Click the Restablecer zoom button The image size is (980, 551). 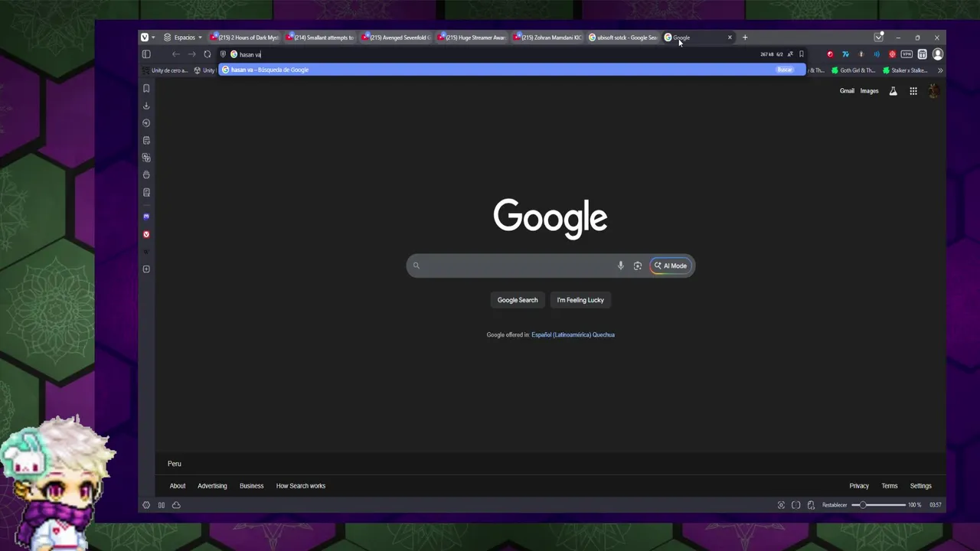[835, 505]
